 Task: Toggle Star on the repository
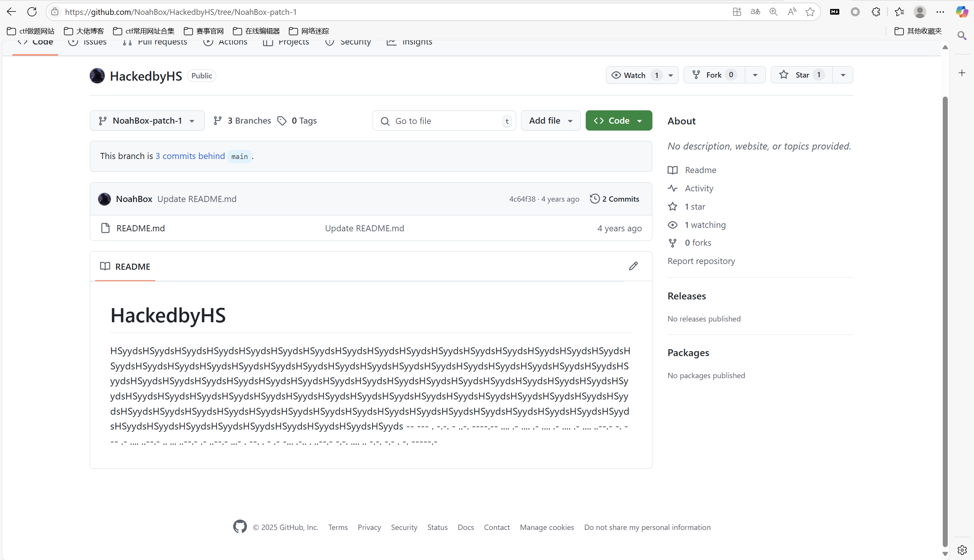click(x=802, y=75)
